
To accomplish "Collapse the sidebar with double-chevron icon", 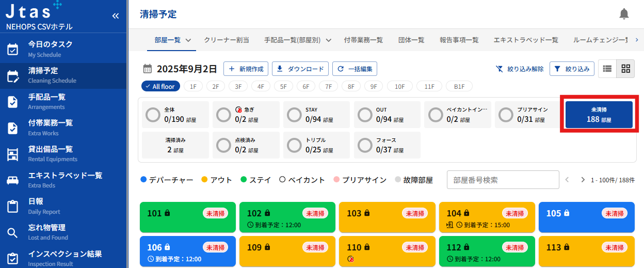I will [x=116, y=16].
